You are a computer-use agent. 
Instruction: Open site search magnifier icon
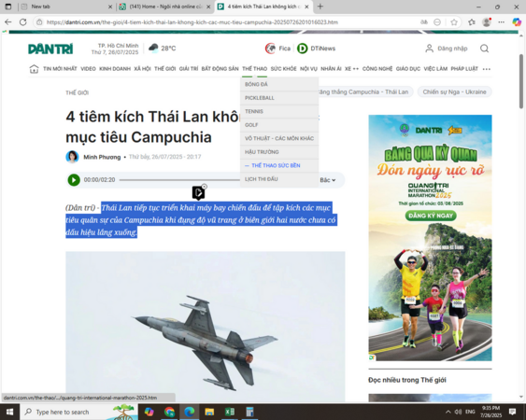[484, 49]
